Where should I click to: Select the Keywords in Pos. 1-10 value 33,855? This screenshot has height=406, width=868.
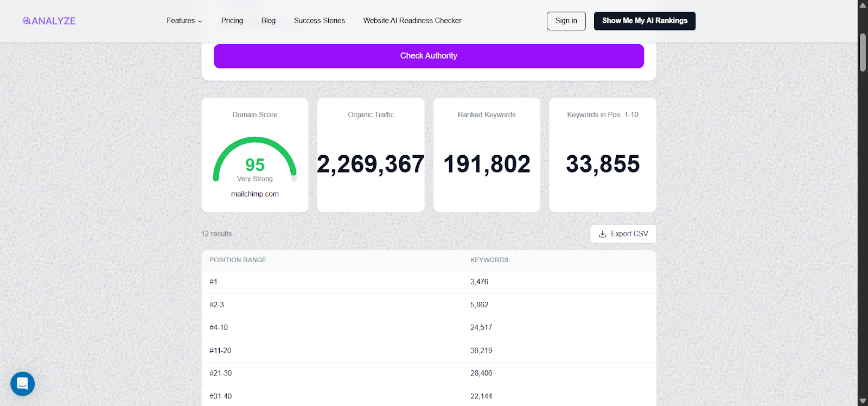point(603,164)
